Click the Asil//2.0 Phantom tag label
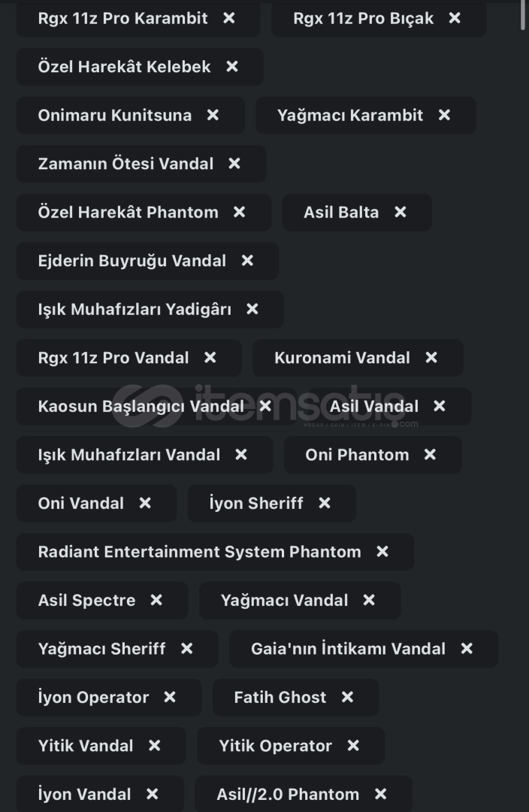 [x=288, y=794]
